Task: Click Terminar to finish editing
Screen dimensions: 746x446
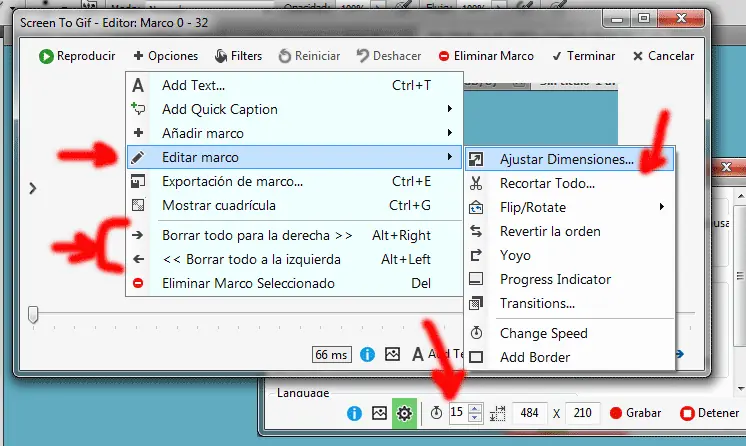Action: pyautogui.click(x=583, y=56)
